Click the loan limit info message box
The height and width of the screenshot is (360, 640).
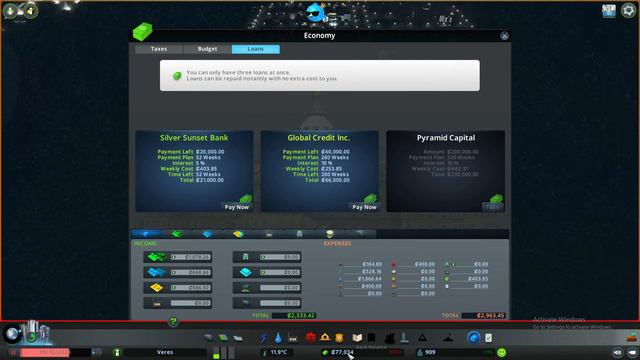320,76
